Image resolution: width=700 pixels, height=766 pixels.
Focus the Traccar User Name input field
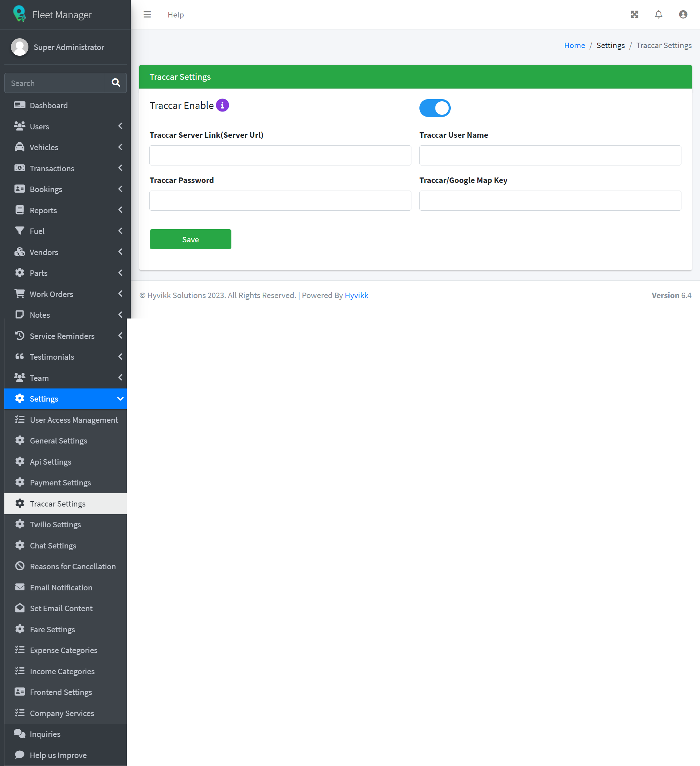[550, 155]
